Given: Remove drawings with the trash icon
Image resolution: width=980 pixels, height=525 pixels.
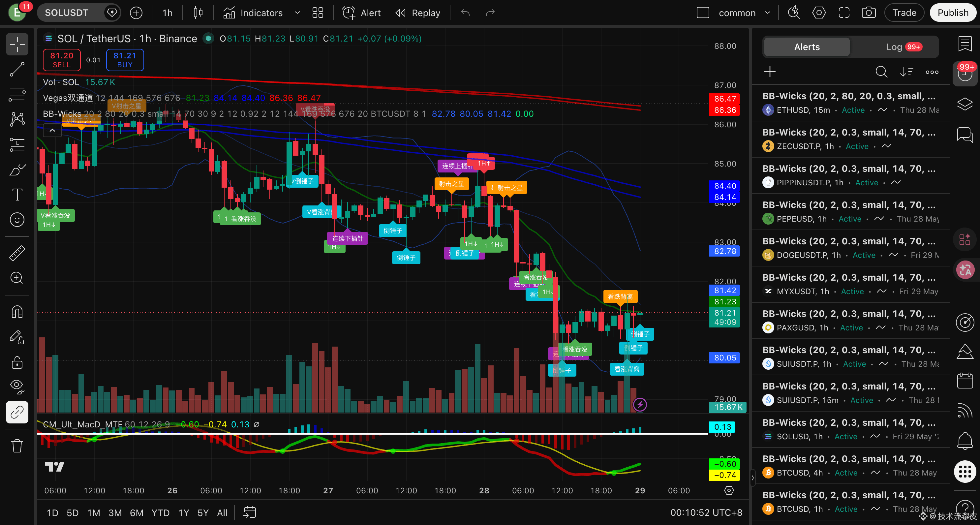Looking at the screenshot, I should pyautogui.click(x=17, y=446).
